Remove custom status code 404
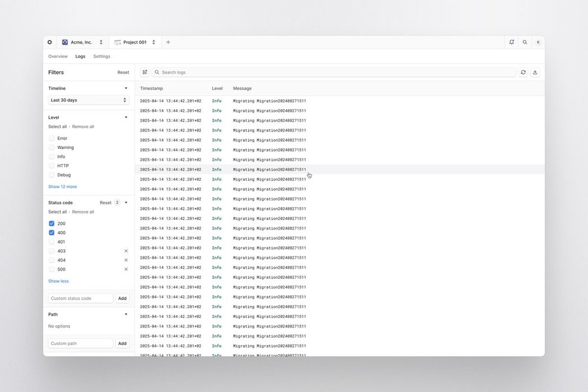Viewport: 588px width, 392px height. pyautogui.click(x=126, y=260)
